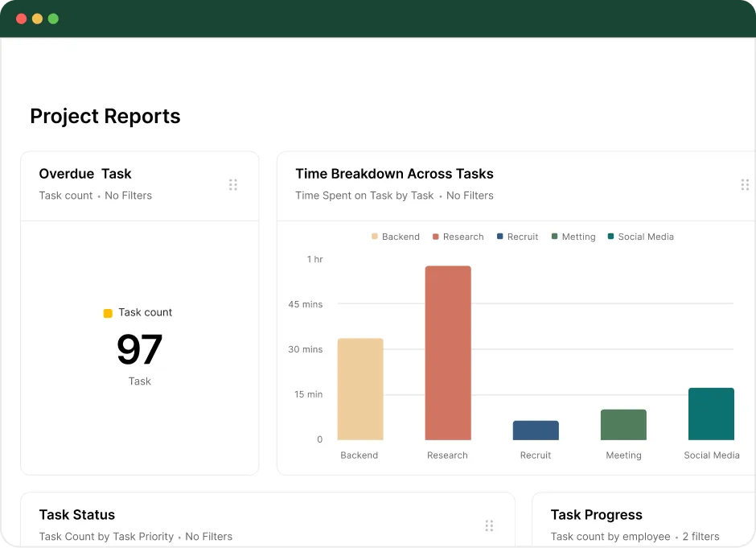Toggle the Research series in chart legend

458,237
